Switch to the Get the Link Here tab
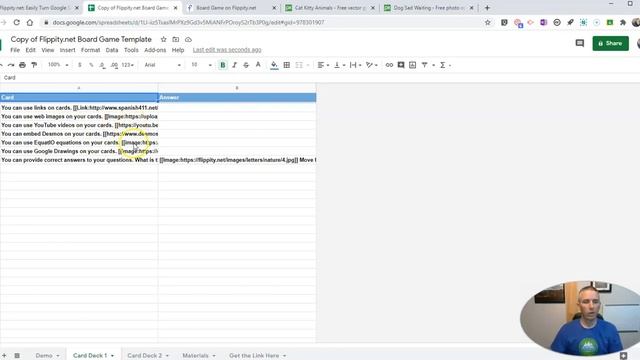Viewport: 640px width, 360px height. [x=254, y=356]
